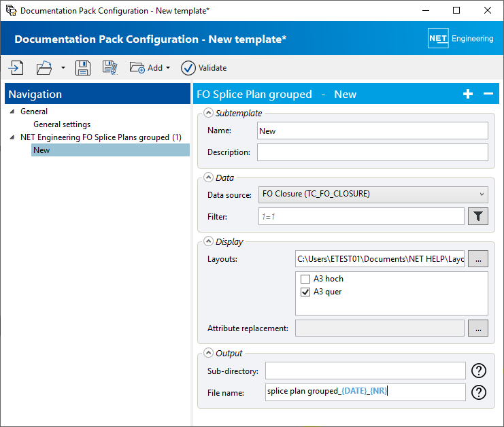Open Attribute replacement ellipsis button
Screen dimensions: 504x427
477,328
